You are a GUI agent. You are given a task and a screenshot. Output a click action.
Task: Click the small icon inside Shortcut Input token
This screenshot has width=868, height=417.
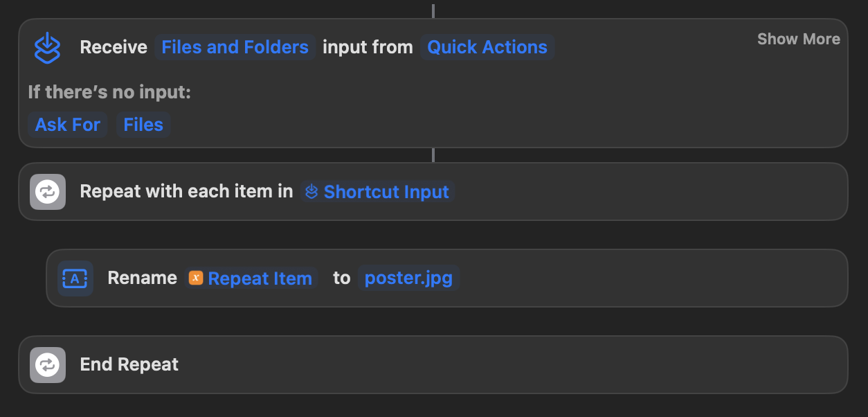311,192
